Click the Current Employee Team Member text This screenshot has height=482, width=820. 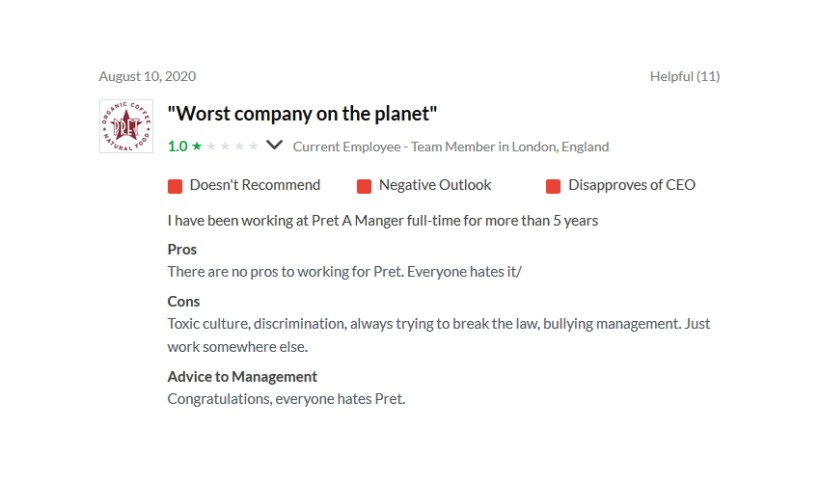point(450,146)
